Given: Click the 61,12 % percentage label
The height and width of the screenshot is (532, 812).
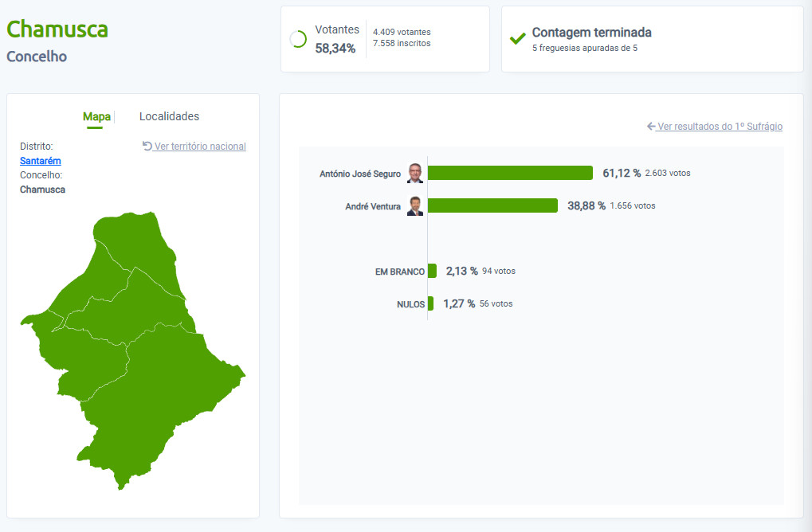Looking at the screenshot, I should click(x=622, y=173).
